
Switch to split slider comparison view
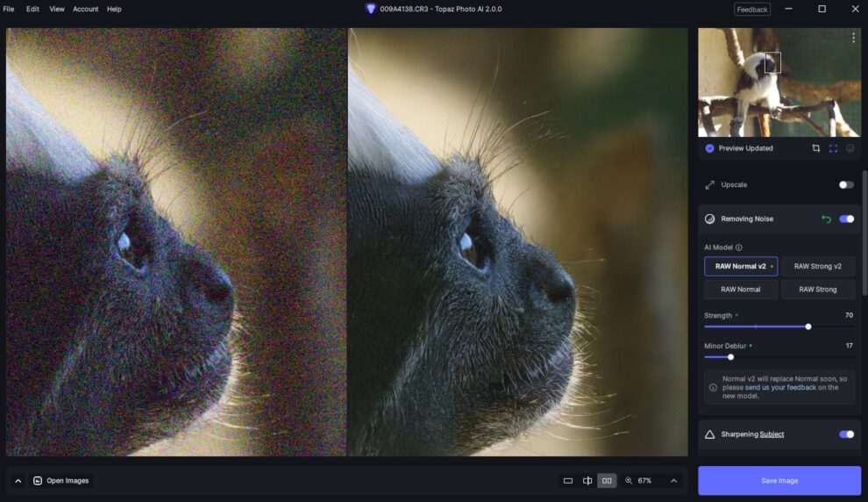(587, 481)
